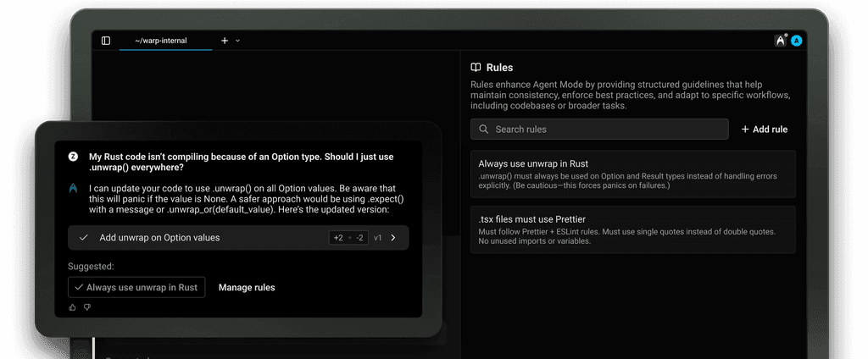Open the Always use unwrap in Rust rule
Viewport: 868px width, 359px height.
tap(632, 174)
